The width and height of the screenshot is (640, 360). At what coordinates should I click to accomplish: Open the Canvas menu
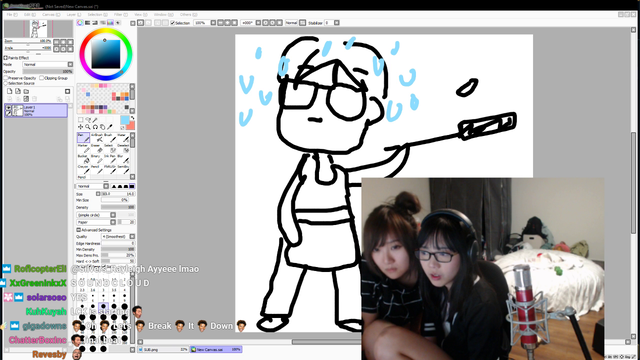(51, 15)
